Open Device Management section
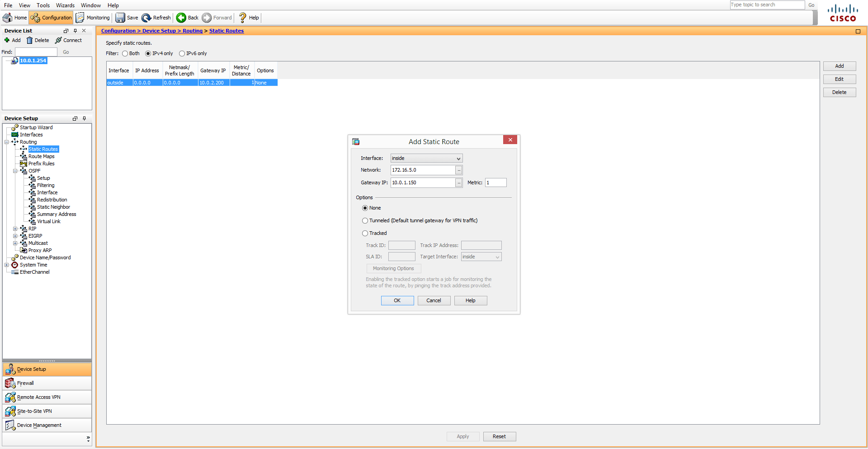 [47, 425]
